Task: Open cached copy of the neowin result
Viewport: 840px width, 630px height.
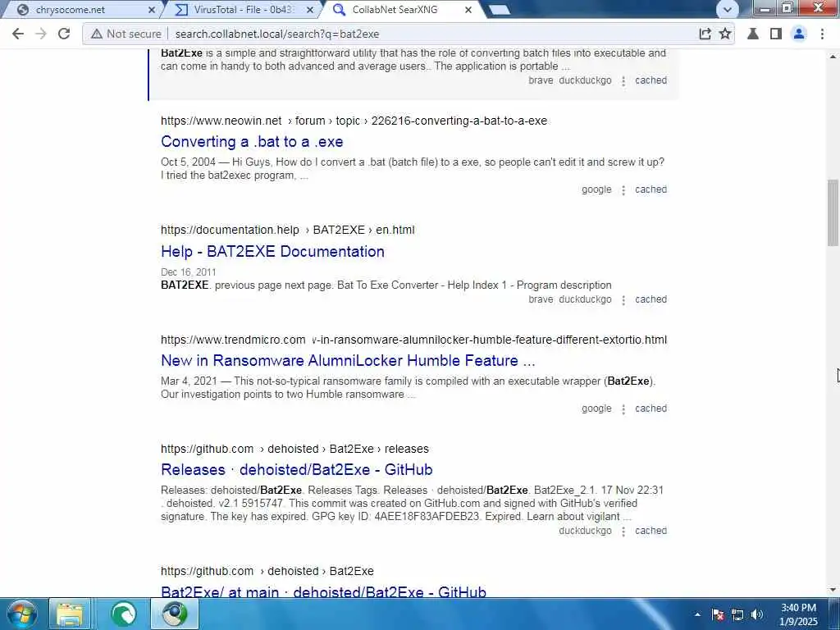Action: click(651, 189)
